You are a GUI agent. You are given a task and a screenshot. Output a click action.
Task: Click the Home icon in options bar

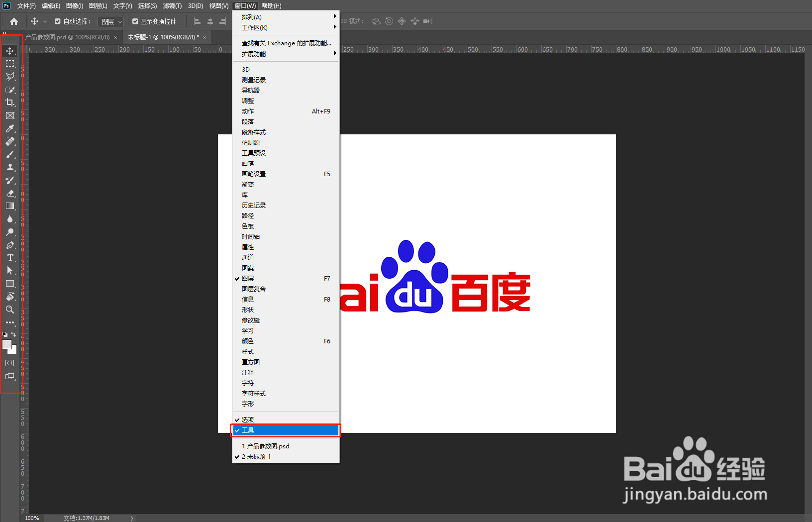(14, 21)
